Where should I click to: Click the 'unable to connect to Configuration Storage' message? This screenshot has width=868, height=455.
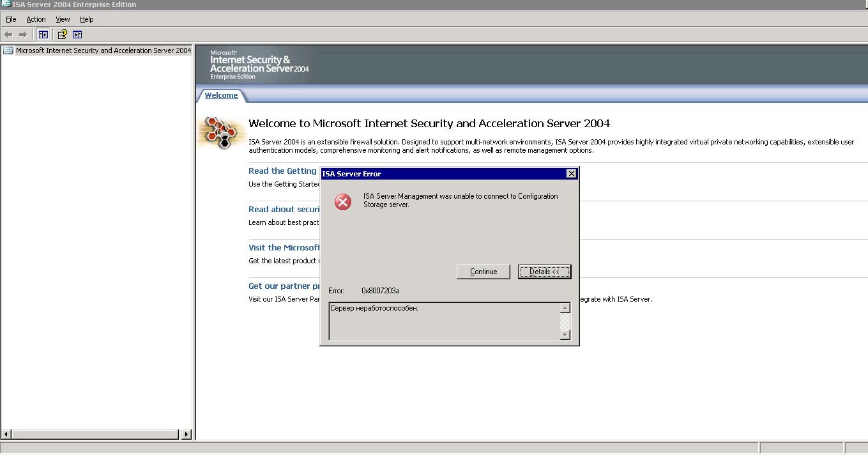coord(461,200)
